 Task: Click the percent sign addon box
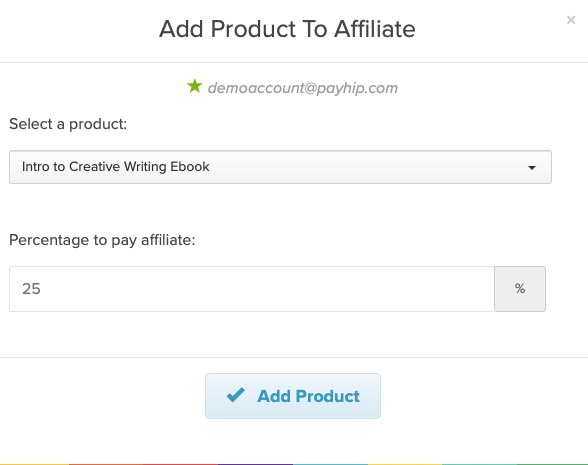pyautogui.click(x=520, y=289)
